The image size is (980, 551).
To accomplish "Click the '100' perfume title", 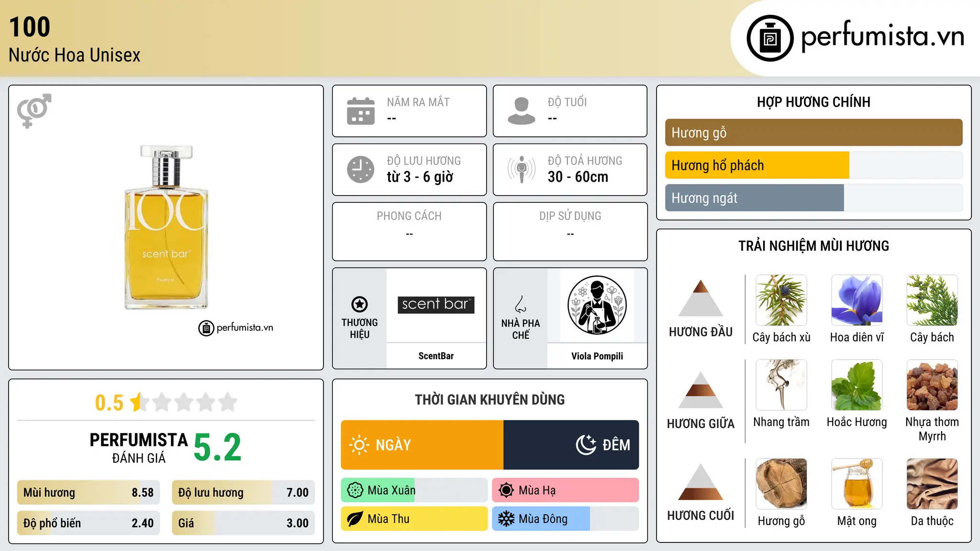I will point(30,27).
